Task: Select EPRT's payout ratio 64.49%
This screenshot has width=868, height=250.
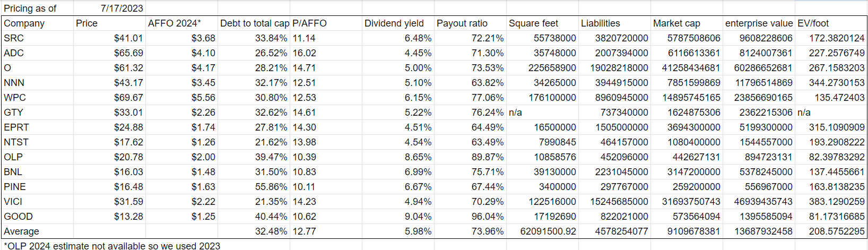Action: pos(487,127)
